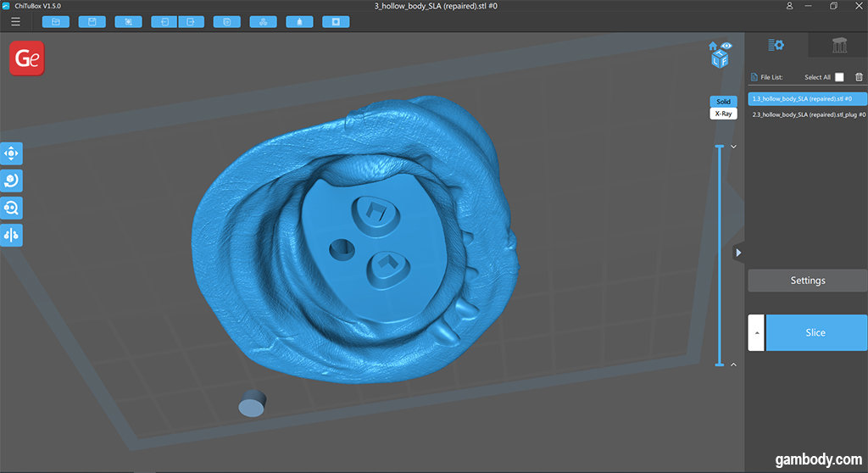
Task: Collapse the right side panel arrow
Action: (738, 253)
